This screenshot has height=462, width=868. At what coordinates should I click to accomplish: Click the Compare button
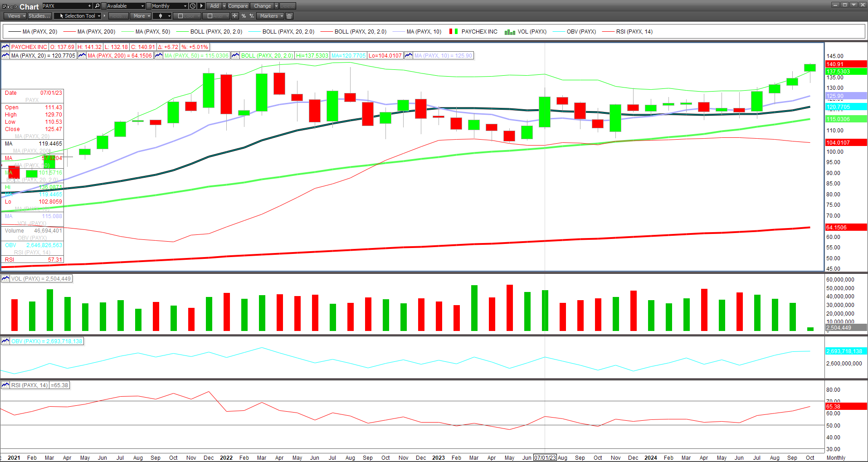238,6
